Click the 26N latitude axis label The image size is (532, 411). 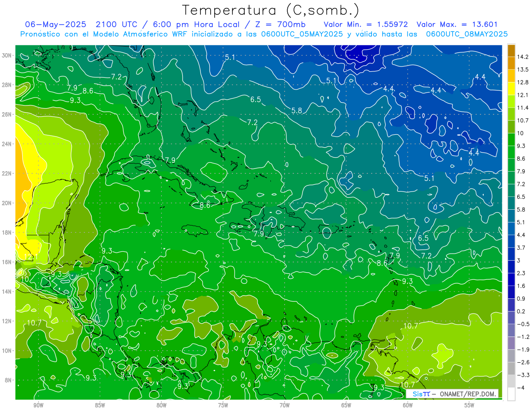point(7,114)
